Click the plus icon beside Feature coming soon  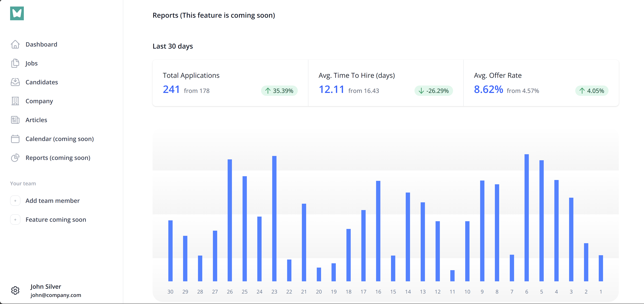[15, 219]
